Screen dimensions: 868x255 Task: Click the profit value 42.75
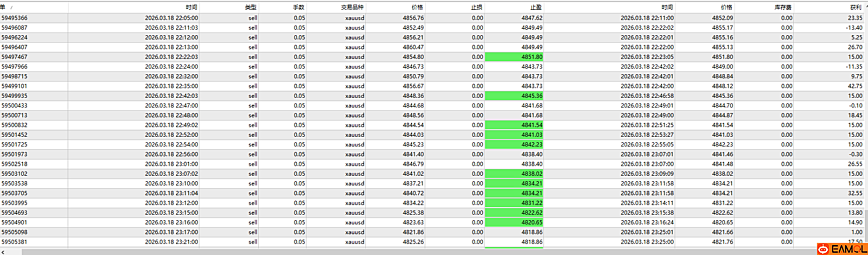click(x=855, y=86)
